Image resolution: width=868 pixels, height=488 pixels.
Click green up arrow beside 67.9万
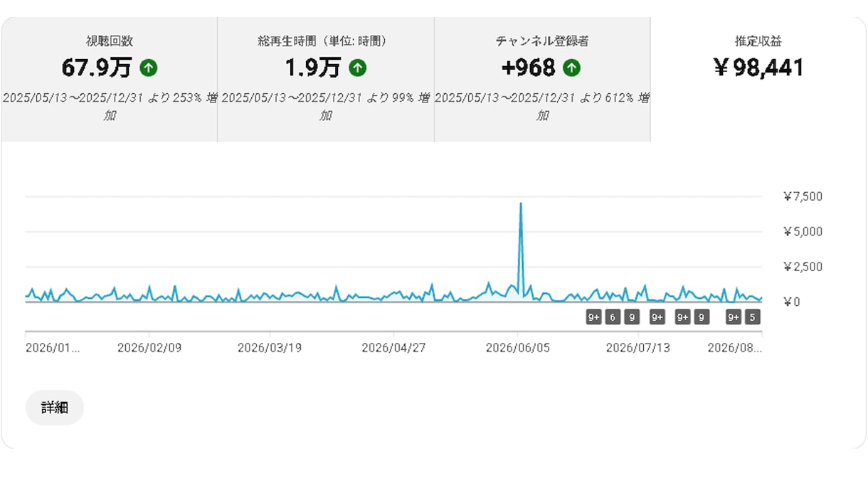pos(148,68)
